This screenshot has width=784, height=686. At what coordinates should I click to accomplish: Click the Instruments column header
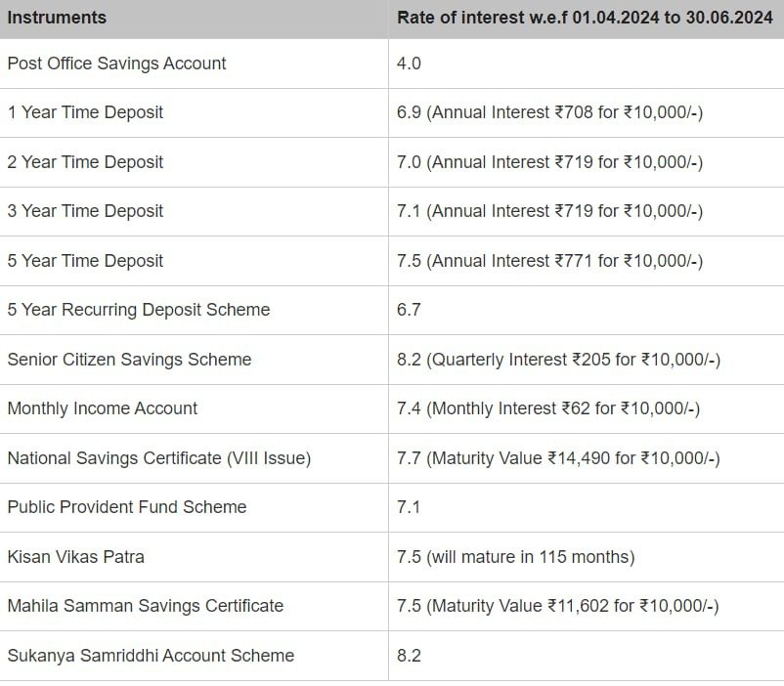tap(57, 18)
